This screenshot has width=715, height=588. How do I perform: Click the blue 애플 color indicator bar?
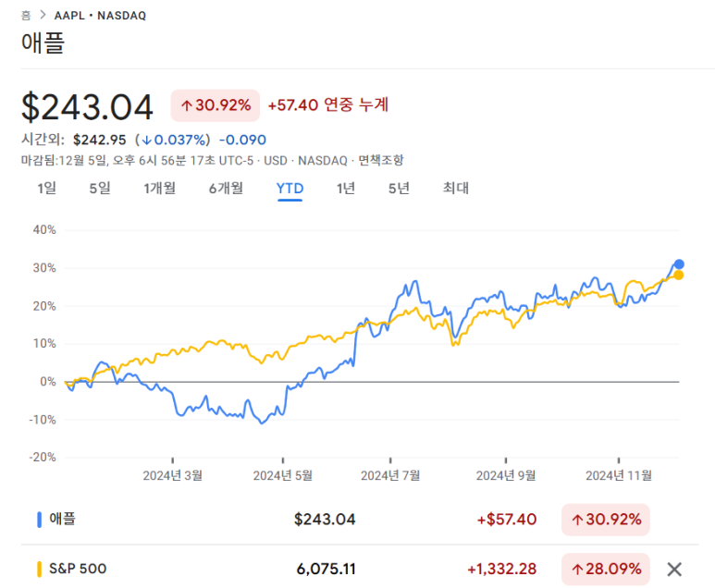(x=39, y=520)
